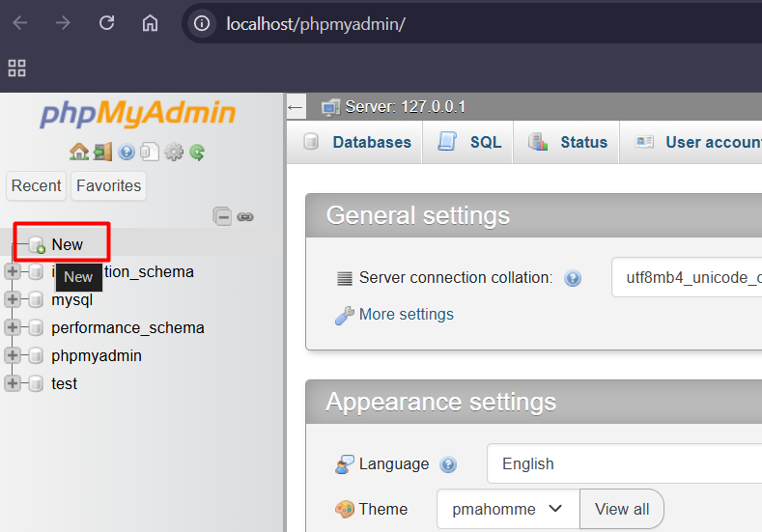The height and width of the screenshot is (532, 762).
Task: Switch to the Databases tab
Action: pos(354,142)
